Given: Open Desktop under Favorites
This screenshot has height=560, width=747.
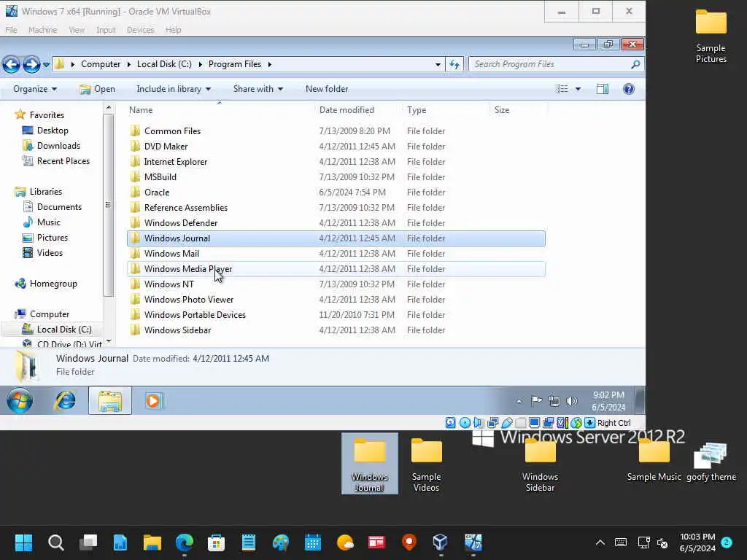Looking at the screenshot, I should tap(46, 131).
